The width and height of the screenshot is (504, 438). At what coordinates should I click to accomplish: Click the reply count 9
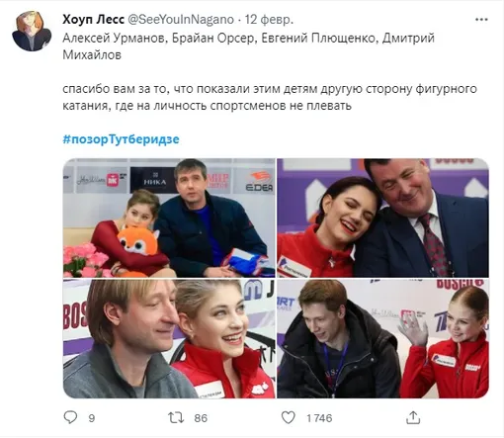tap(92, 418)
